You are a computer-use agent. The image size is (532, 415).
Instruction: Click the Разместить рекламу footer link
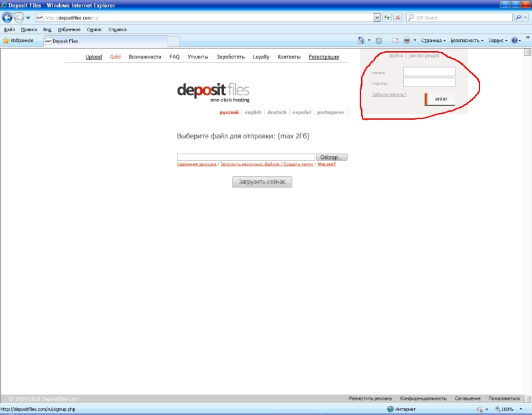click(x=370, y=398)
